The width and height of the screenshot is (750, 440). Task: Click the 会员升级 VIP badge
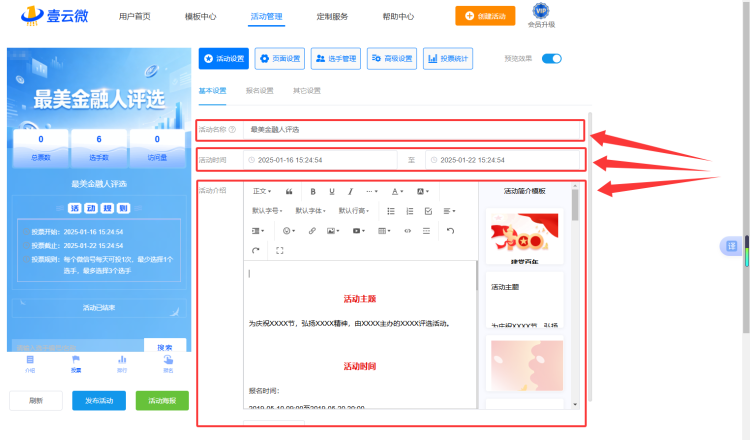541,15
